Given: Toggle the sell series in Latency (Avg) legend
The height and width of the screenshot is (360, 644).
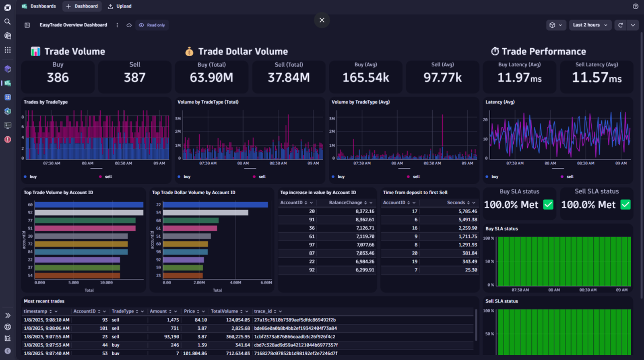Looking at the screenshot, I should point(567,177).
